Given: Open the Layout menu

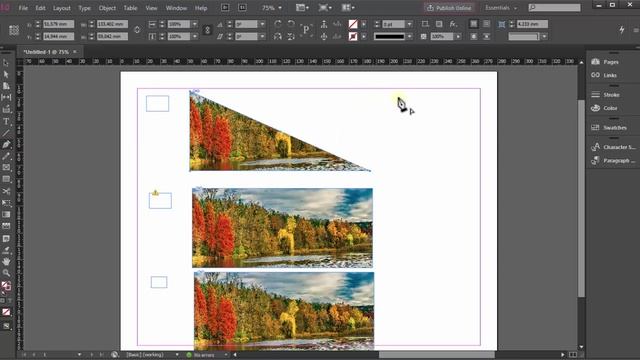Looking at the screenshot, I should click(x=62, y=8).
